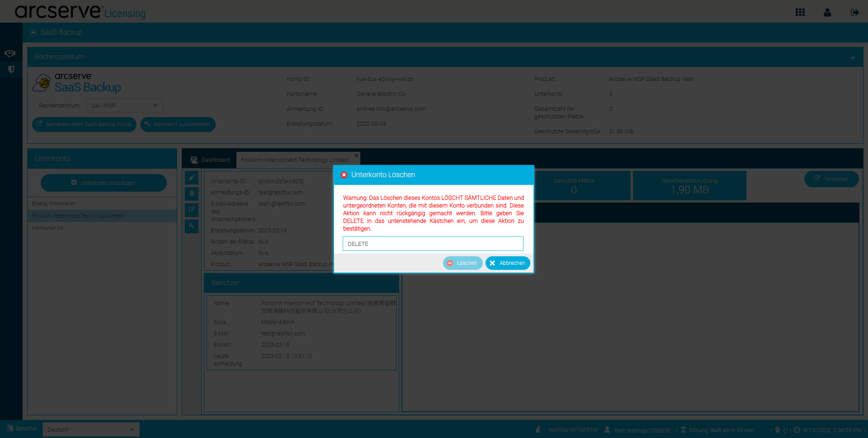This screenshot has width=868, height=438.
Task: Click the Konto ID value huw5ux-e5vnly-rwkizo
Action: (x=385, y=79)
